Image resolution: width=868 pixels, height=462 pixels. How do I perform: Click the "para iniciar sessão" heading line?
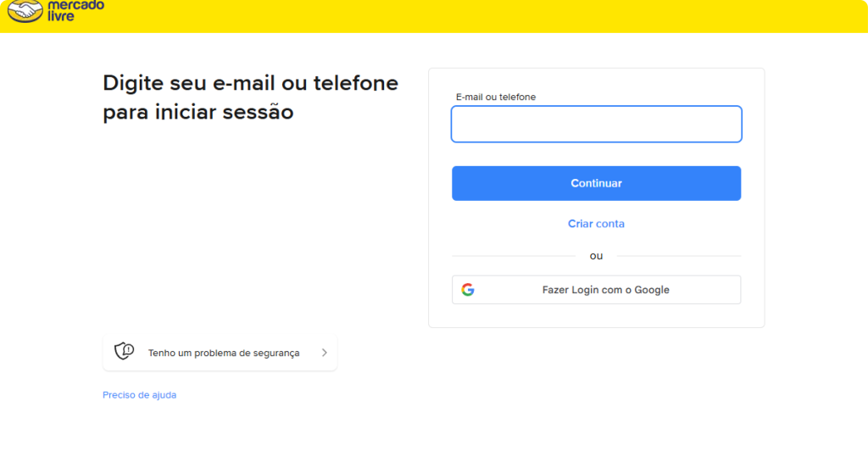[198, 112]
